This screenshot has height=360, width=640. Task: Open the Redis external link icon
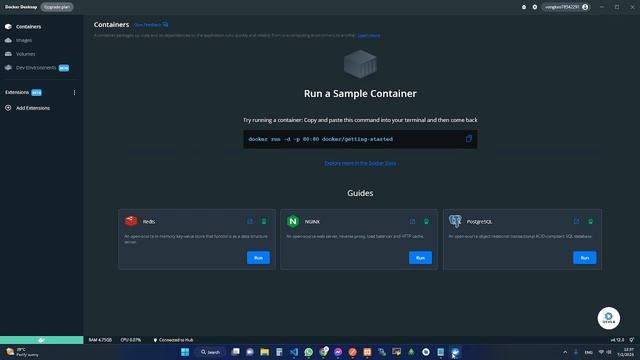pos(250,221)
